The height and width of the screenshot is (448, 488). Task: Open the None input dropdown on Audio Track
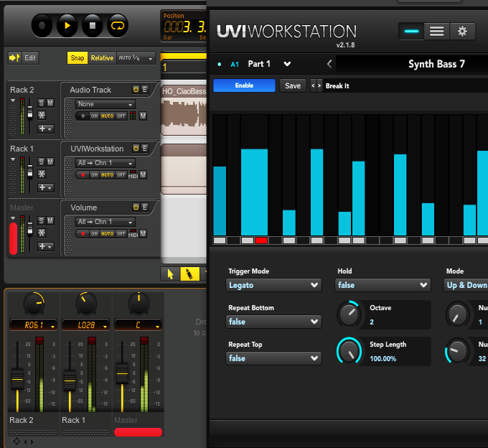point(105,104)
